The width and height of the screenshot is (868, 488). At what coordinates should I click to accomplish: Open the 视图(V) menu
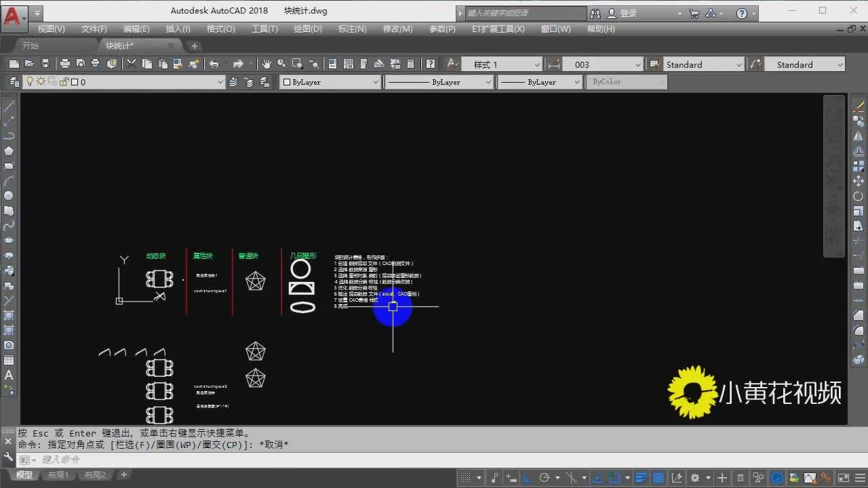click(x=51, y=29)
